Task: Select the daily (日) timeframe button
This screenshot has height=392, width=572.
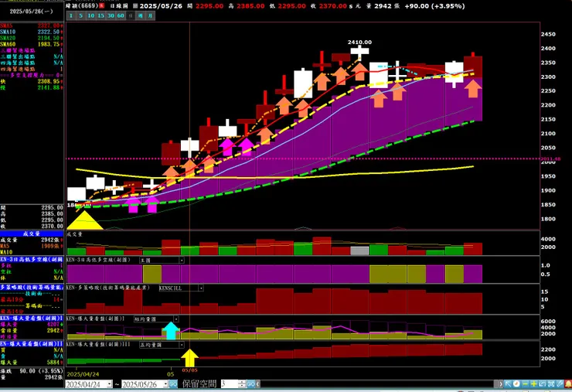Action: coord(130,15)
